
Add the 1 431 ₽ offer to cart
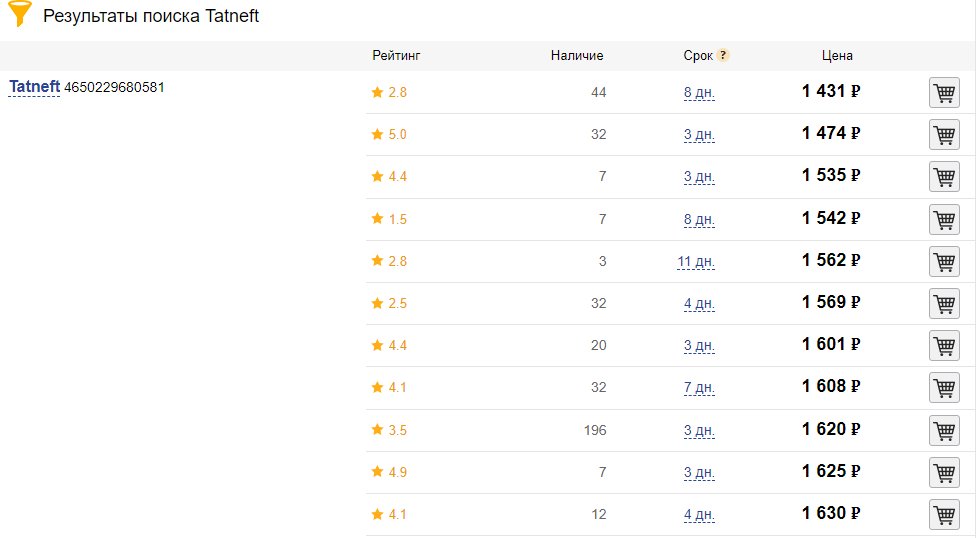click(944, 93)
